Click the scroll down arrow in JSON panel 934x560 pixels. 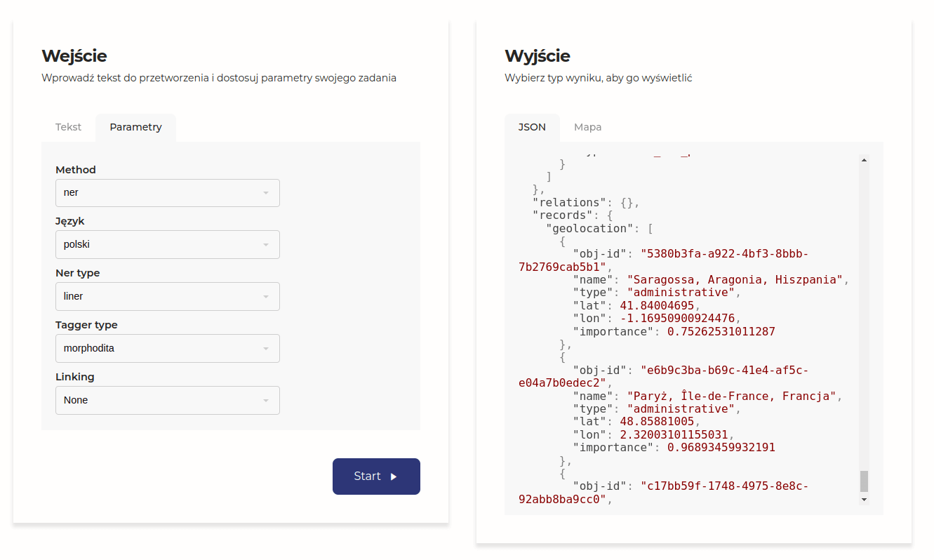(864, 499)
